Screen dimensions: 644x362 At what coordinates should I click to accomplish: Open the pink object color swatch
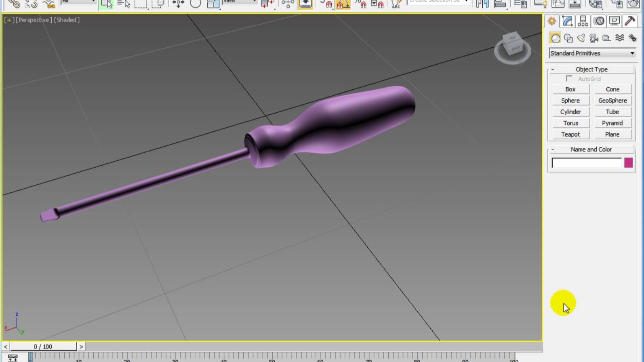coord(628,163)
